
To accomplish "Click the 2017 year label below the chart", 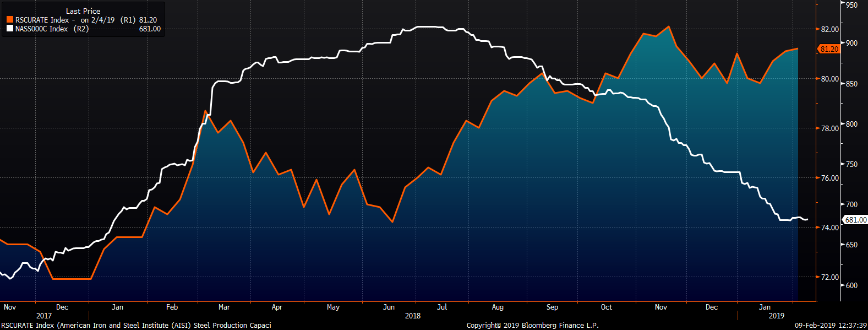I will point(43,316).
